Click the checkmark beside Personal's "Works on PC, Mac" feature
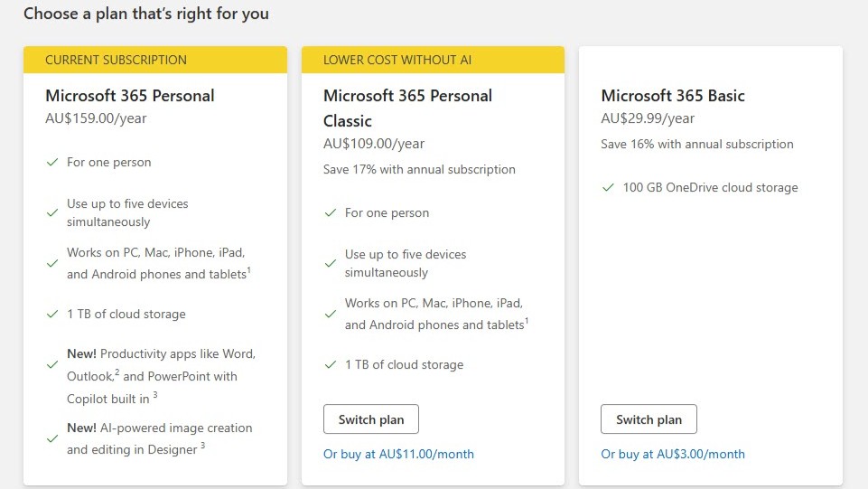 (52, 264)
